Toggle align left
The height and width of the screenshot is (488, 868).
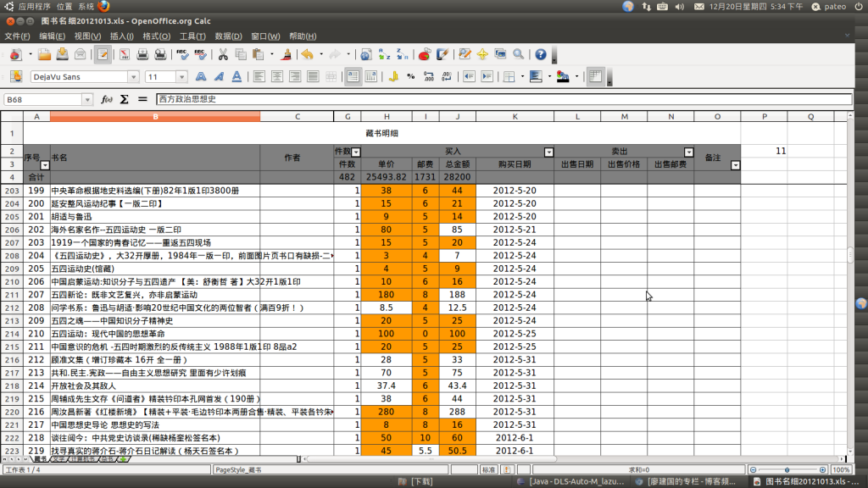click(259, 76)
